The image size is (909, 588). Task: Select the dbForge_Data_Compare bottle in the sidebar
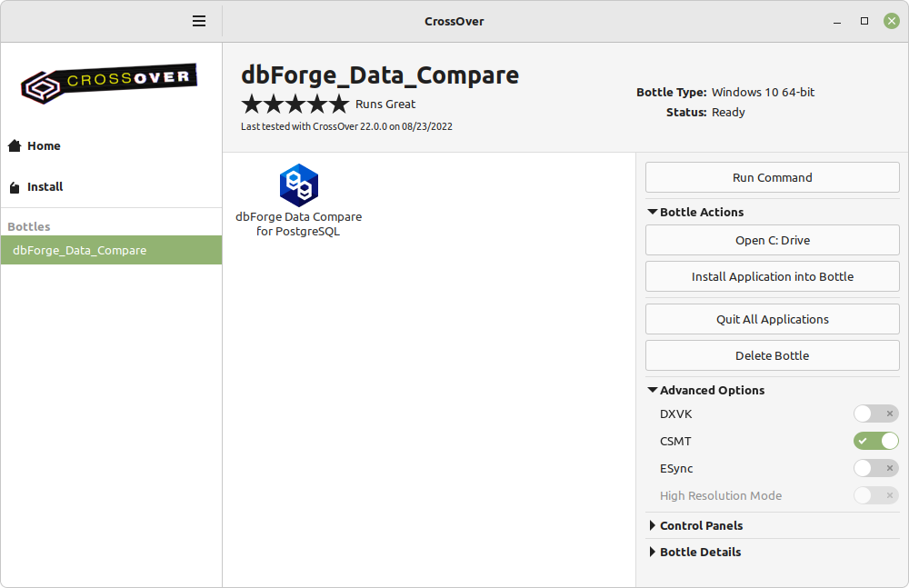click(x=111, y=250)
